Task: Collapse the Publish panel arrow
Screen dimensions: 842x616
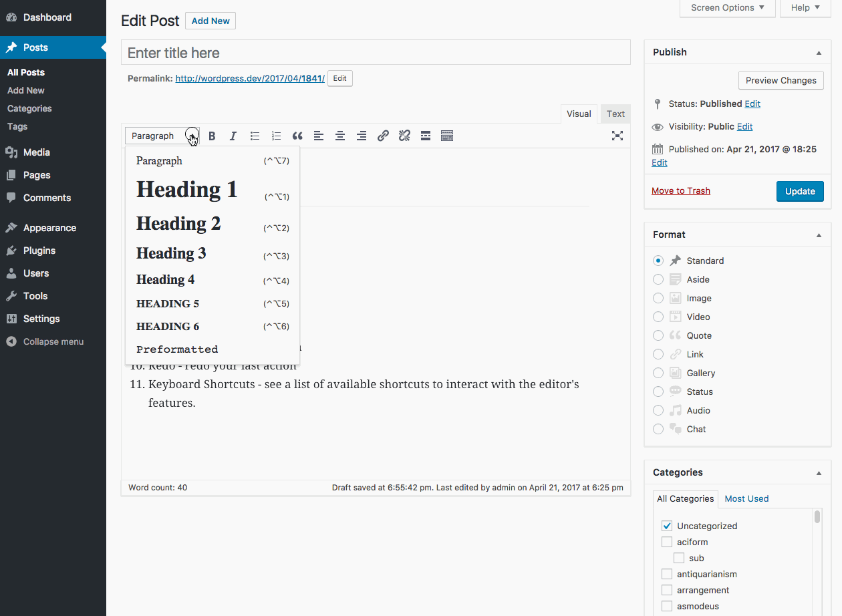Action: (819, 53)
